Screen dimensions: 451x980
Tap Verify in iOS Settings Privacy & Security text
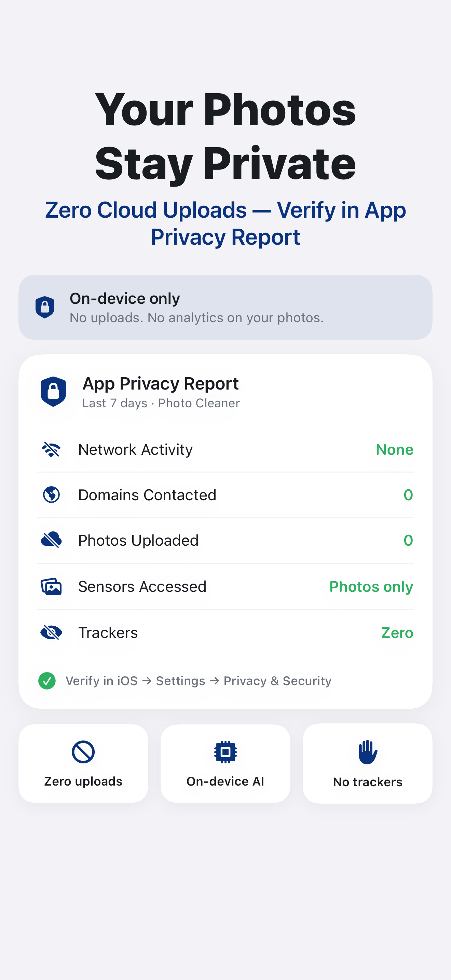(199, 681)
